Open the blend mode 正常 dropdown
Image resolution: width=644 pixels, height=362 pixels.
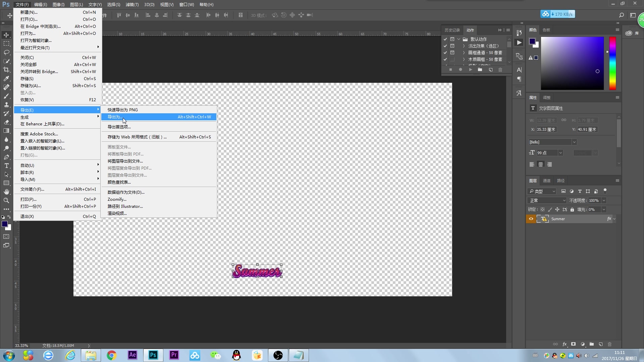(x=547, y=200)
